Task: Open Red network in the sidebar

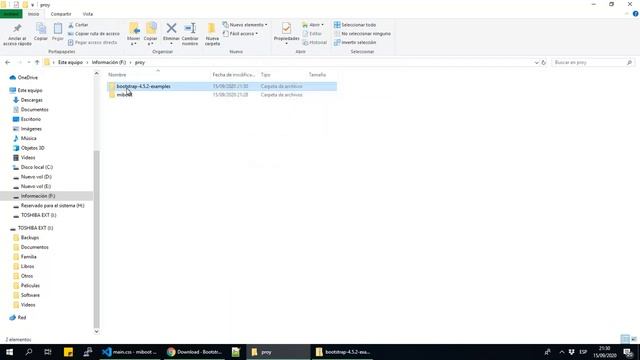Action: click(22, 318)
